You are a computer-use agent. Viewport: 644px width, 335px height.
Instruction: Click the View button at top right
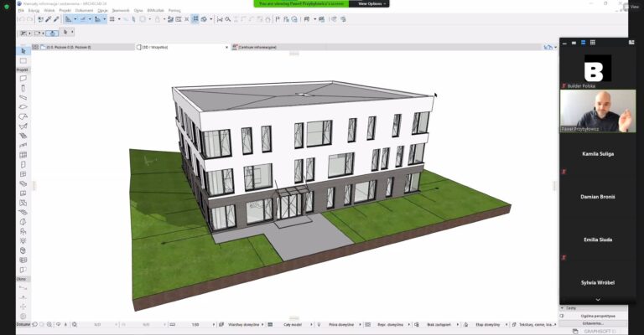click(631, 7)
